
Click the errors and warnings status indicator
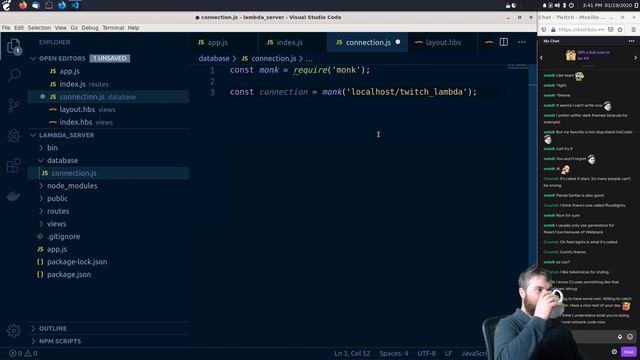point(23,353)
